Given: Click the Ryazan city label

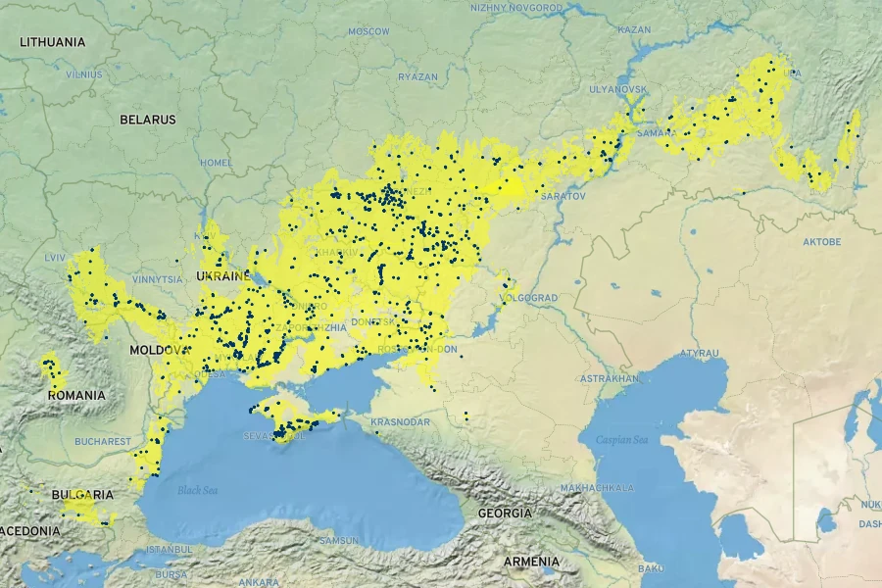Looking at the screenshot, I should [x=417, y=76].
